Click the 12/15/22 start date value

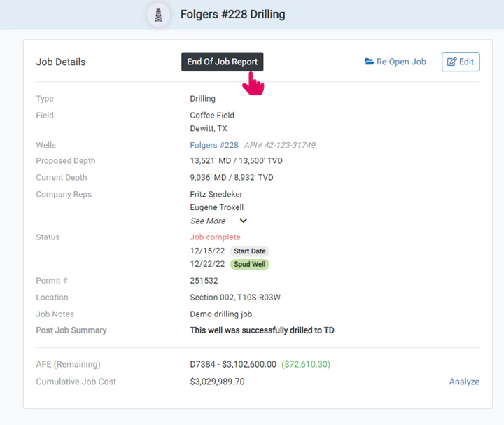click(207, 251)
